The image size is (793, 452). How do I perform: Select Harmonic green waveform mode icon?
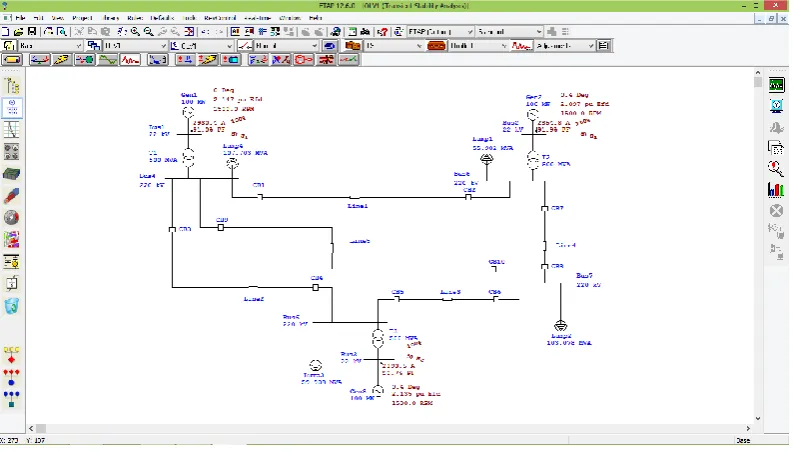(108, 60)
